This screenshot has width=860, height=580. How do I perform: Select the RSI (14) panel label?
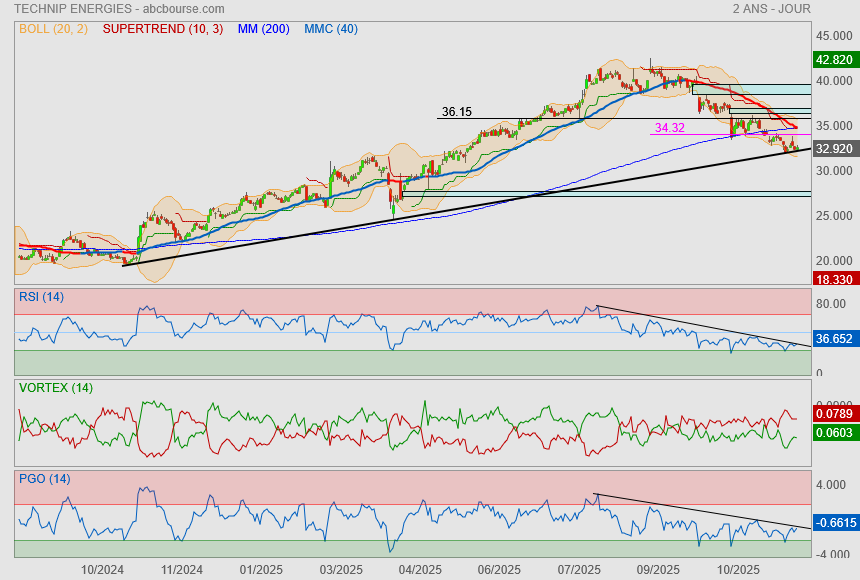(x=42, y=297)
